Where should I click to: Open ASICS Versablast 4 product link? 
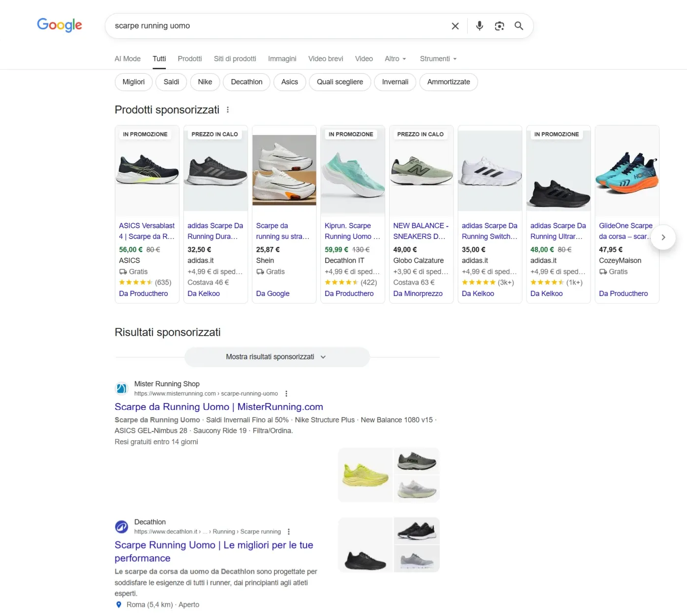click(147, 231)
